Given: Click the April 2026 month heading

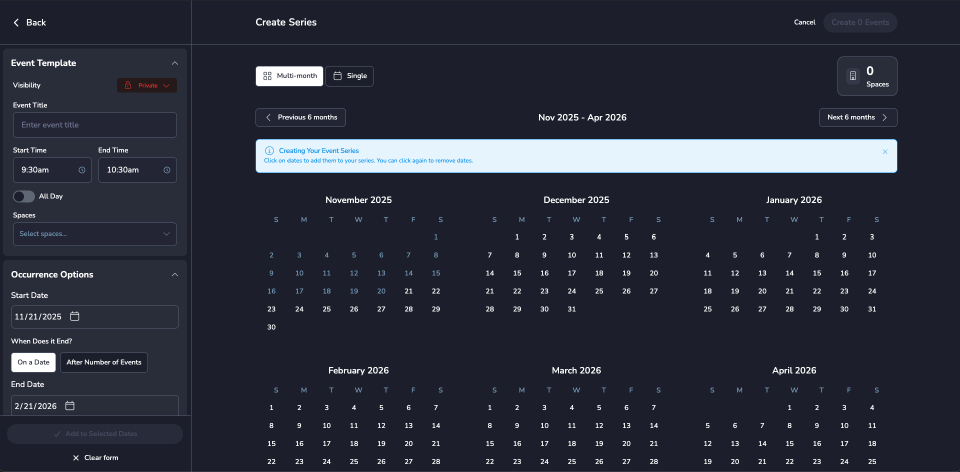Looking at the screenshot, I should point(794,370).
